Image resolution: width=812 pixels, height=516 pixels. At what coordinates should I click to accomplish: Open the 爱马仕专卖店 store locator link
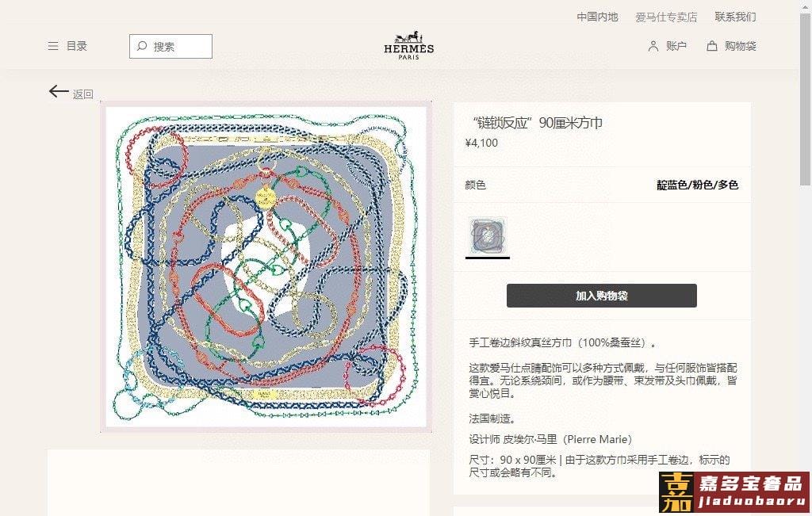(666, 17)
